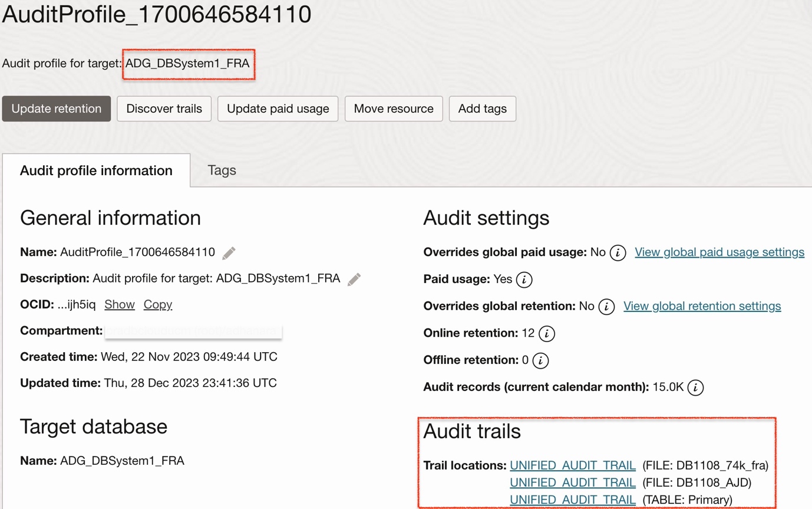Edit the Description using its pencil icon
The image size is (812, 509).
click(355, 280)
